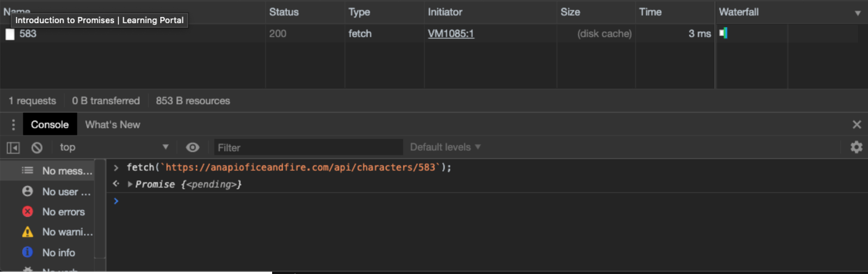Screen dimensions: 868x274
Task: Toggle the live expression eye icon
Action: tap(192, 147)
